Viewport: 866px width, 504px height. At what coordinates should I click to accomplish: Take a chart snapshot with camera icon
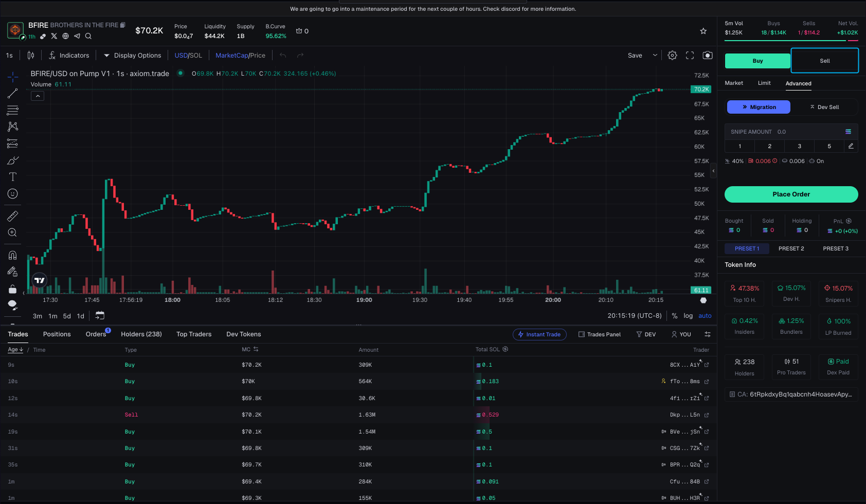tap(708, 56)
